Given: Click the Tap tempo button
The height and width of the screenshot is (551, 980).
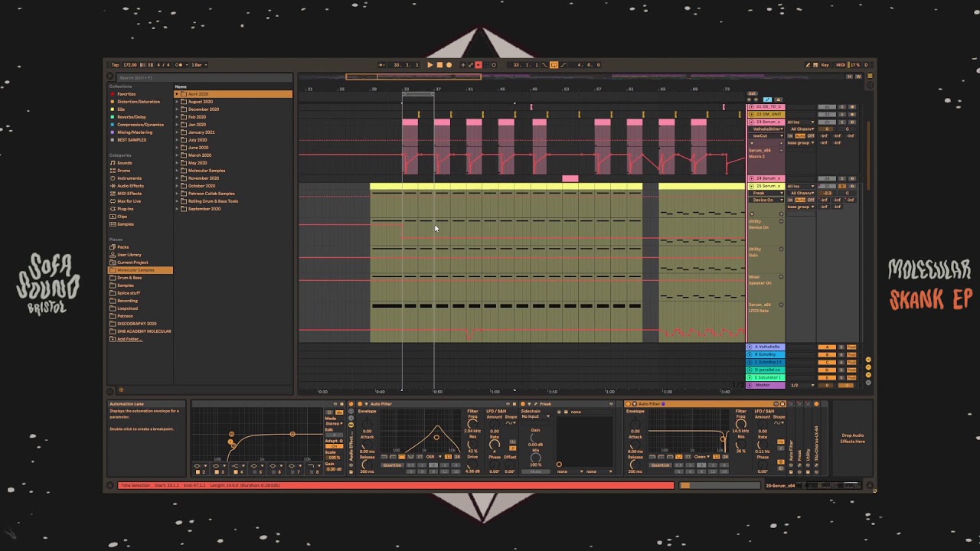Looking at the screenshot, I should 115,65.
